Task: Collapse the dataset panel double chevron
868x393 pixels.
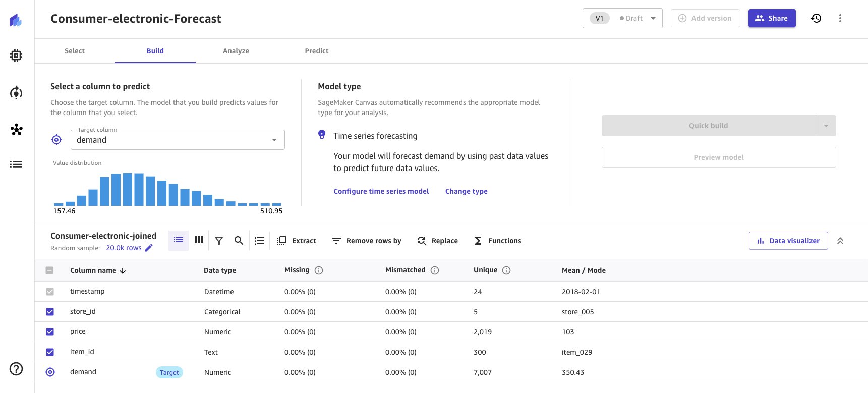Action: click(x=840, y=241)
